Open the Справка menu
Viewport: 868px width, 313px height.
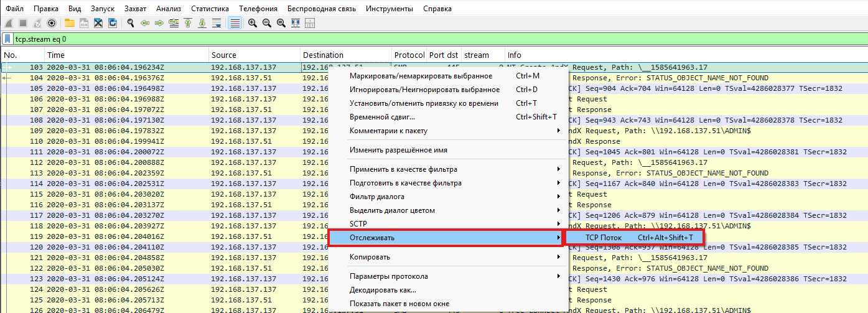(437, 9)
